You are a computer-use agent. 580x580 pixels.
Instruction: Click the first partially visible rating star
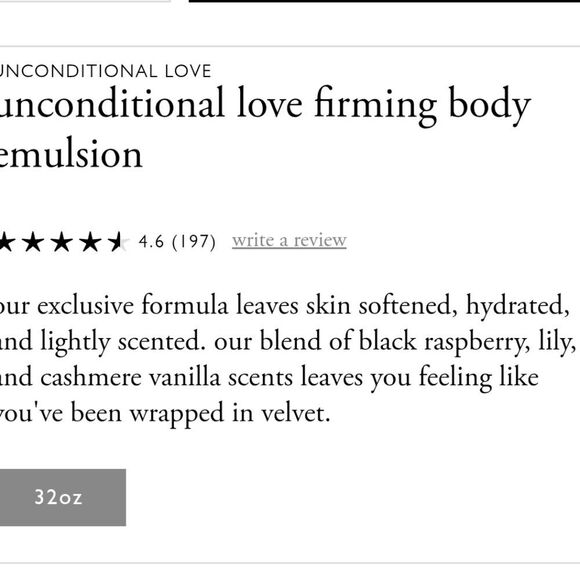point(7,242)
